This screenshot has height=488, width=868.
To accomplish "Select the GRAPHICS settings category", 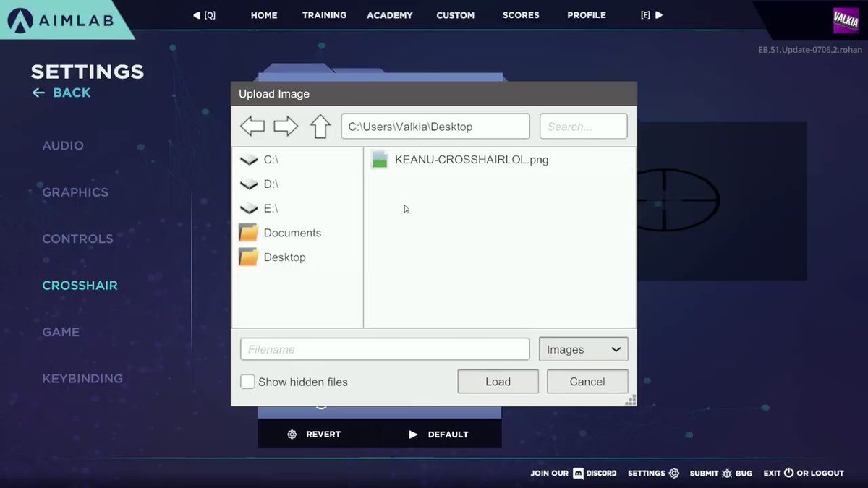I will tap(75, 192).
